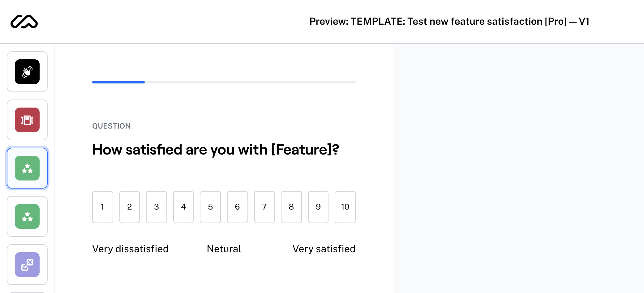Choose rating 1 on the scale
Image resolution: width=644 pixels, height=293 pixels.
[x=103, y=207]
